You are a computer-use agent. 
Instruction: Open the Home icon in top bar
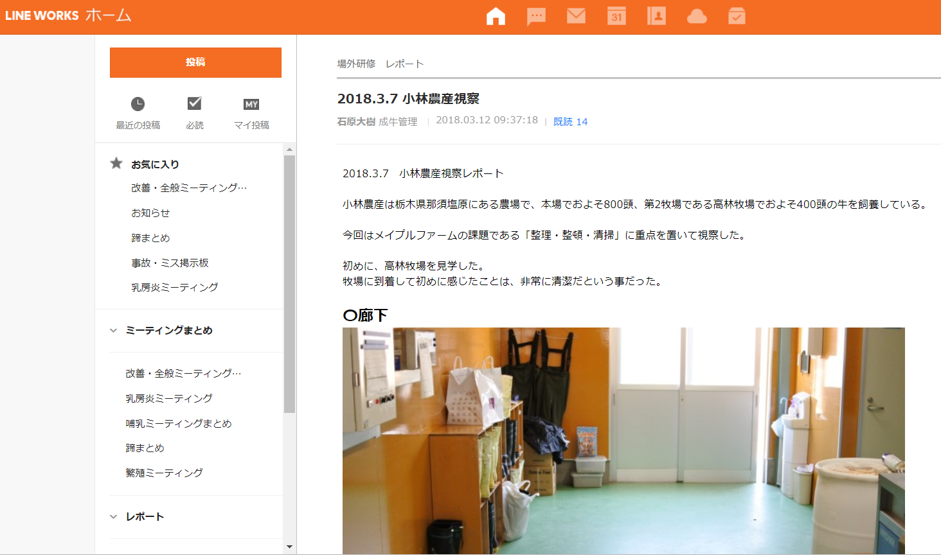point(496,16)
